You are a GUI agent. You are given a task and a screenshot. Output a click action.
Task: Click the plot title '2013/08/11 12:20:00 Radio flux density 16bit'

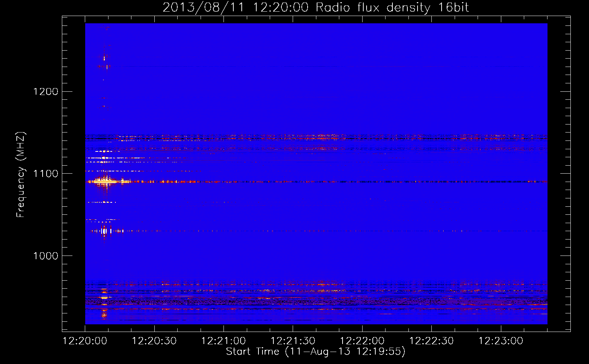click(x=316, y=7)
